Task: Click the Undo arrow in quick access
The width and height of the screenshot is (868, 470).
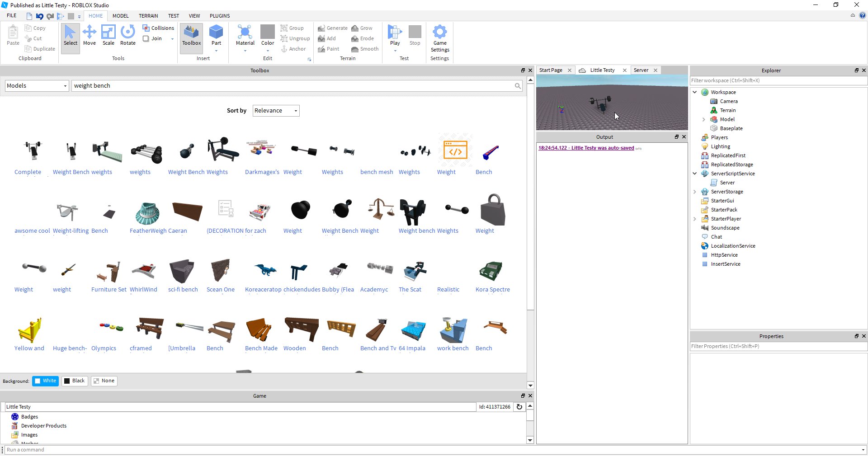Action: point(40,16)
